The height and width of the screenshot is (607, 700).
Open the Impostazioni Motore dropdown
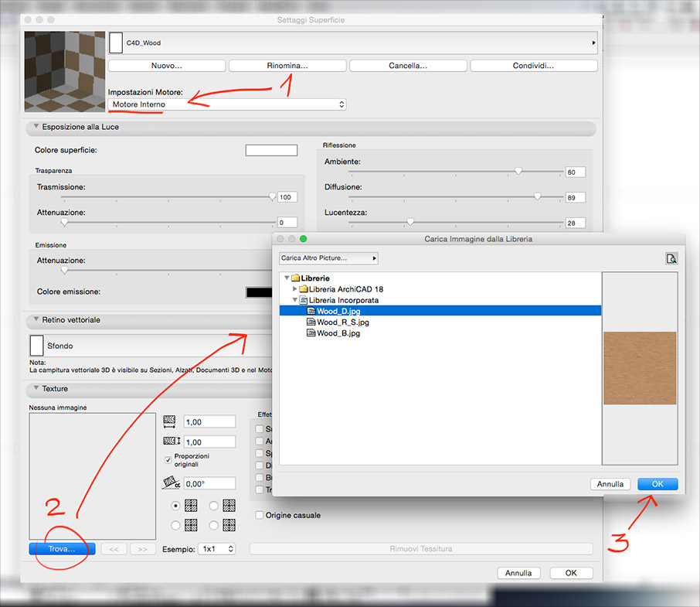[x=227, y=104]
